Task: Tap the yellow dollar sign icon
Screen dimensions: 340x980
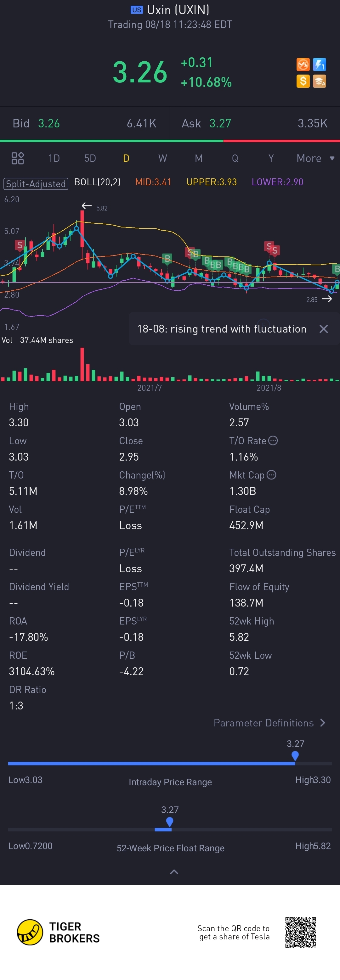Action: tap(303, 81)
